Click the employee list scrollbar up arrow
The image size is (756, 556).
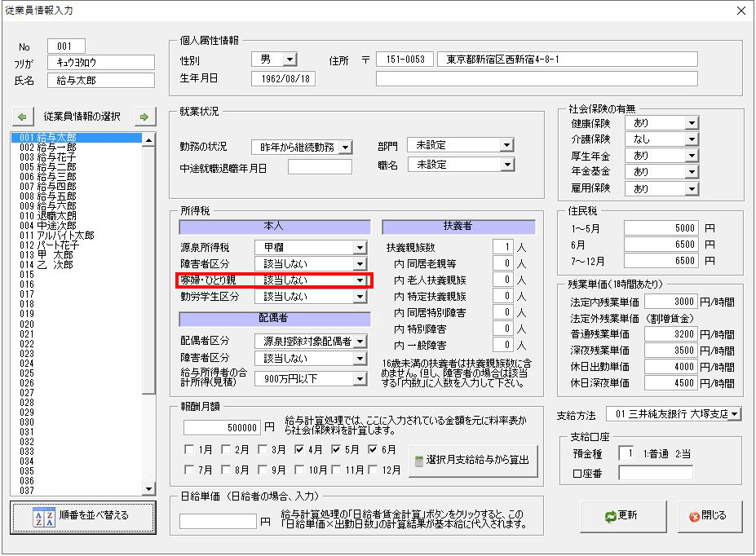tap(148, 139)
